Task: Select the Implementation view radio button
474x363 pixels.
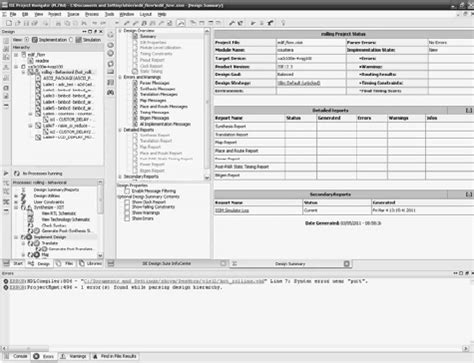Action: coord(27,40)
